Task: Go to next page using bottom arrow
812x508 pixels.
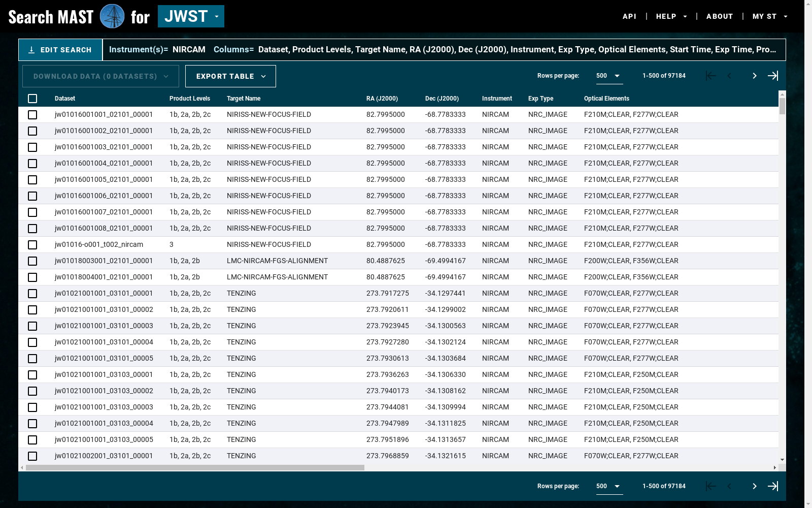Action: [754, 486]
